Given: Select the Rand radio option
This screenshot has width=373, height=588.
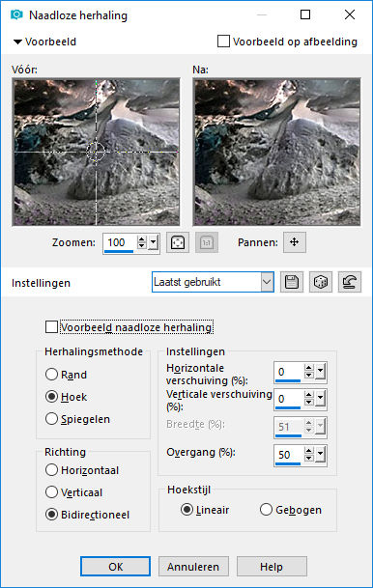Looking at the screenshot, I should (x=51, y=375).
